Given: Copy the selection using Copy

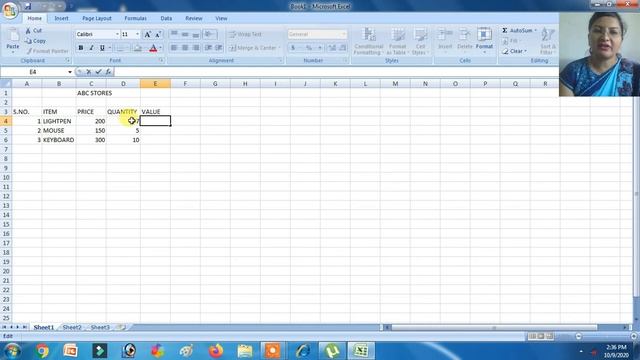Looking at the screenshot, I should coord(35,41).
